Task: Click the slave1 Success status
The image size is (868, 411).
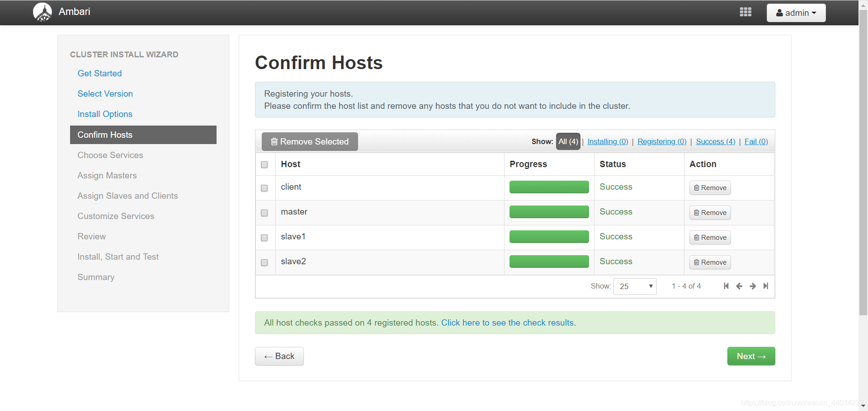Action: (616, 237)
